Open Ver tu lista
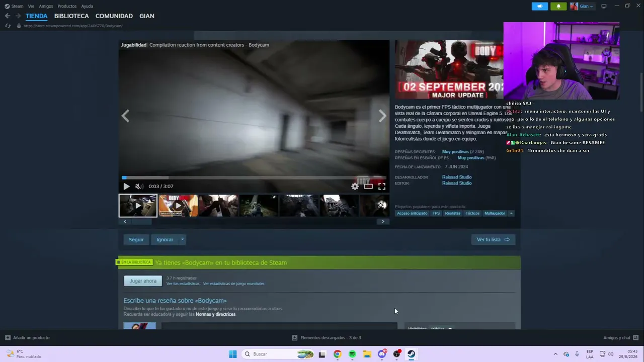 click(493, 240)
